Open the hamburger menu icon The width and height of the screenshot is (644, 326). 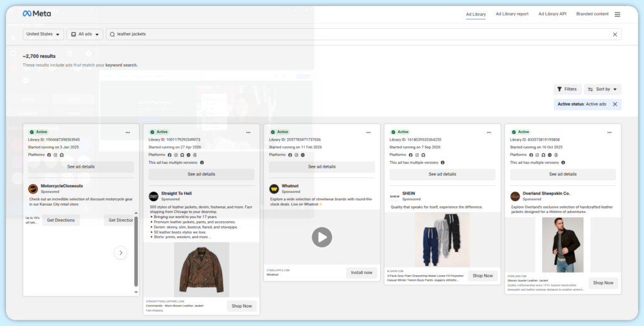618,14
